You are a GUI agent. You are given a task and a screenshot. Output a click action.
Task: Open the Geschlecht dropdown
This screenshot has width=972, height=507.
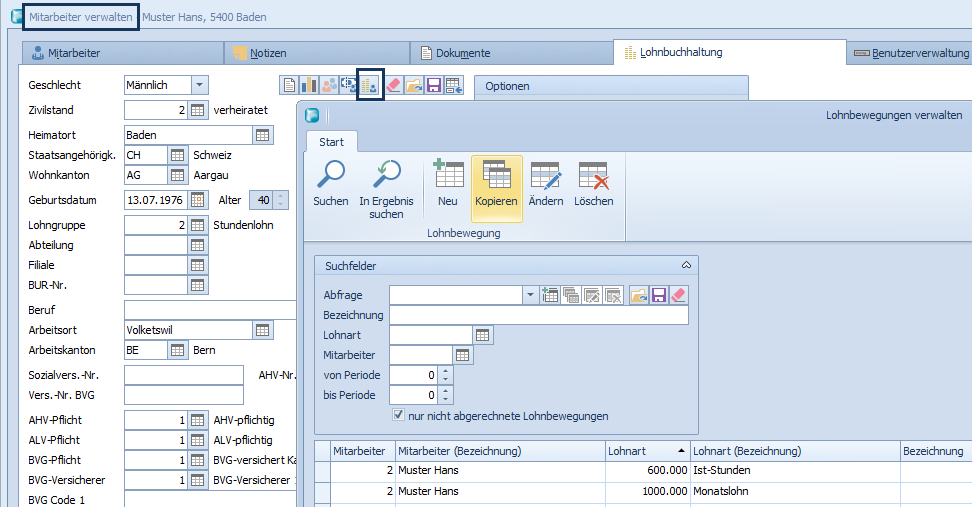coord(199,86)
